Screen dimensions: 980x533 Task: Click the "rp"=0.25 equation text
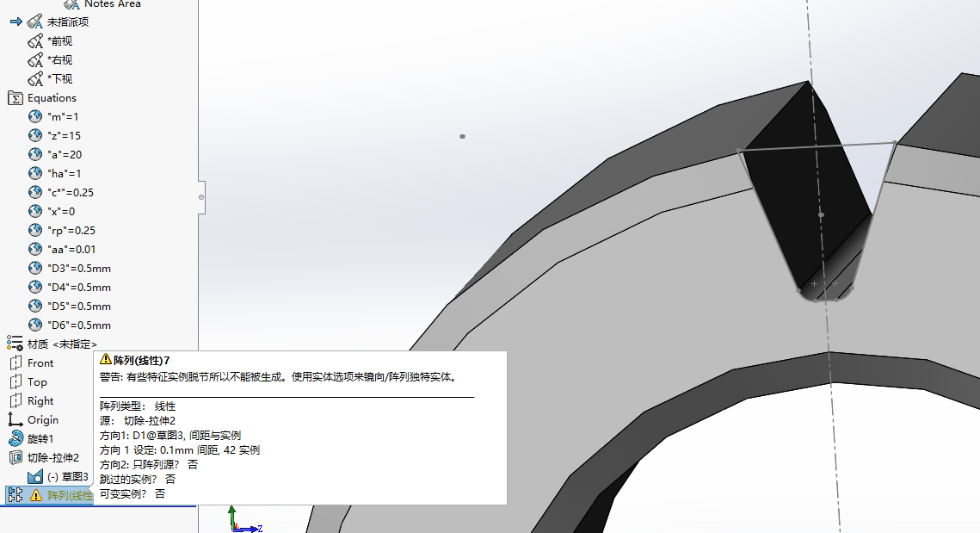tap(71, 230)
